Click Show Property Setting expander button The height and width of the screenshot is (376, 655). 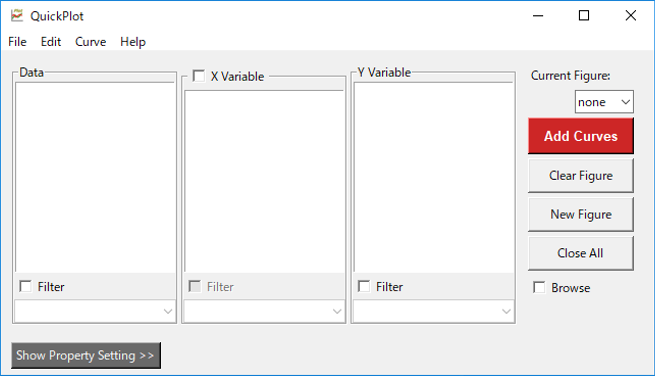(x=86, y=356)
